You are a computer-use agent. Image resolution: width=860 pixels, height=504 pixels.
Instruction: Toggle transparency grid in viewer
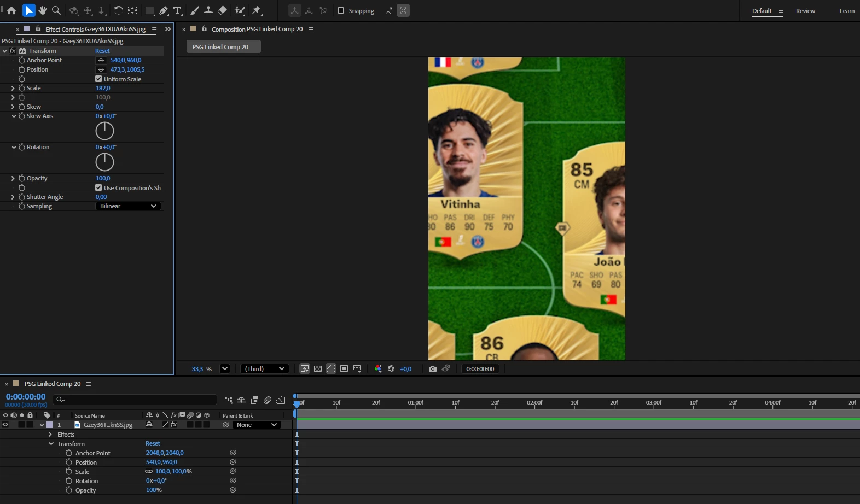[x=318, y=369]
